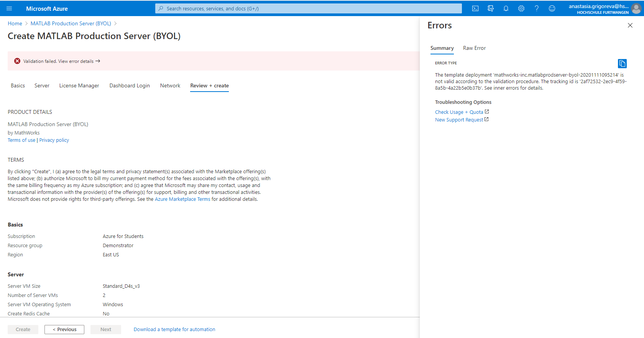This screenshot has width=644, height=338.
Task: Click the PRODUCT DETAILS heading
Action: coord(30,112)
